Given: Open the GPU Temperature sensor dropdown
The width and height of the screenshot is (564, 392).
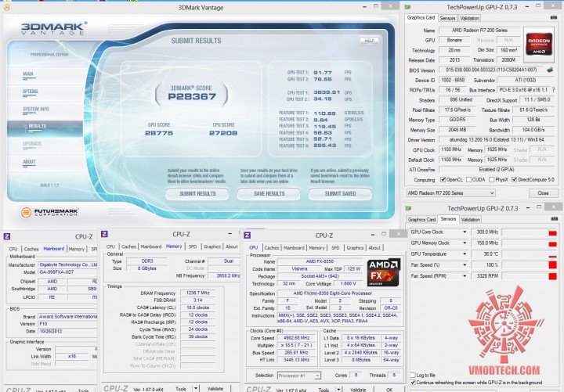Looking at the screenshot, I should point(465,254).
